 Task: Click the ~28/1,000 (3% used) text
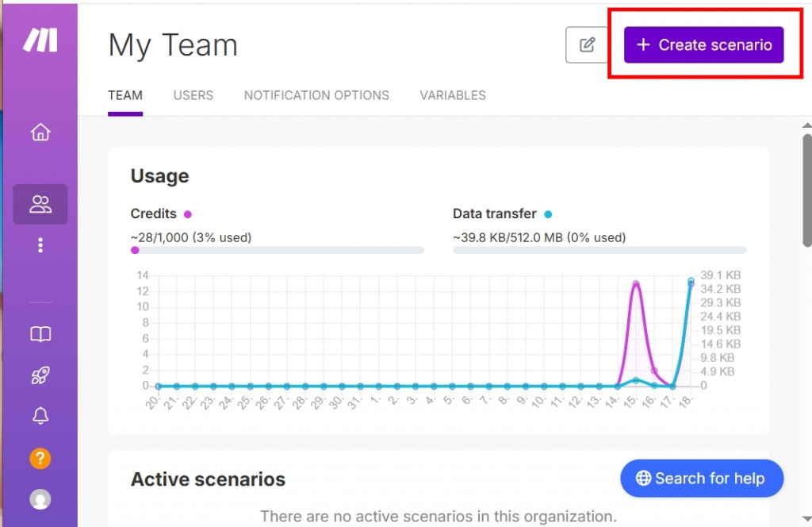191,237
